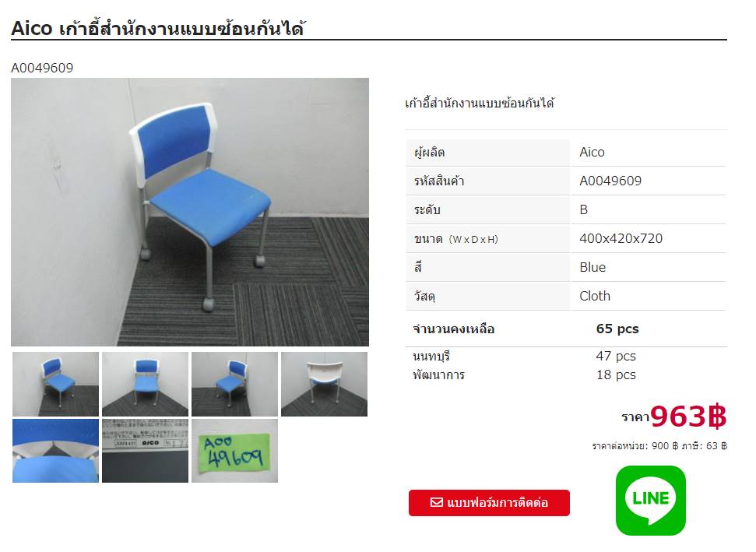Click the Blue color value row
756x552 pixels.
(x=566, y=267)
